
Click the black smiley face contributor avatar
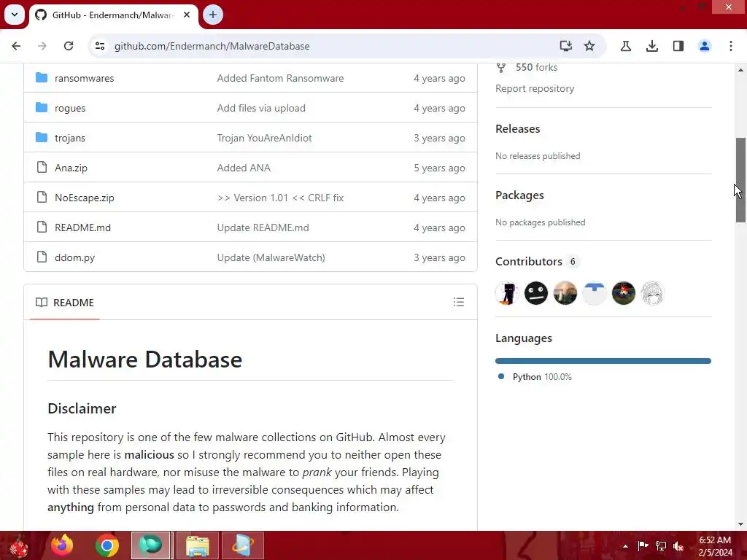[536, 293]
